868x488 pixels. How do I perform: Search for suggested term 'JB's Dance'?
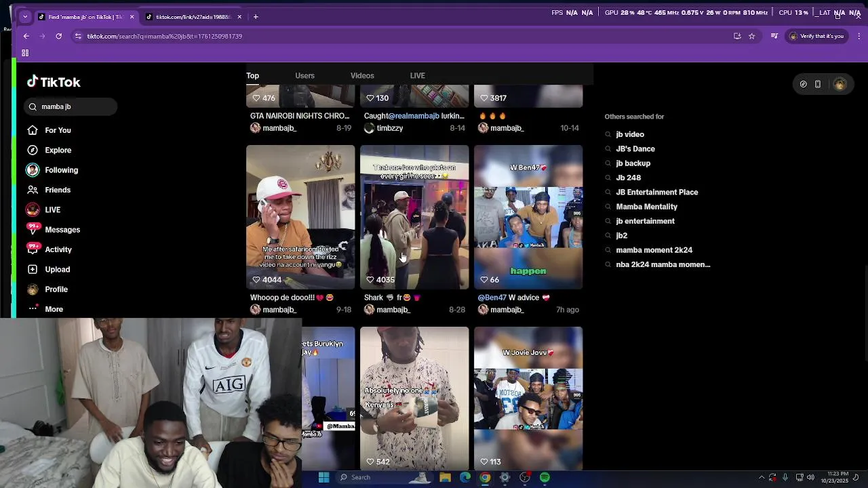(635, 149)
